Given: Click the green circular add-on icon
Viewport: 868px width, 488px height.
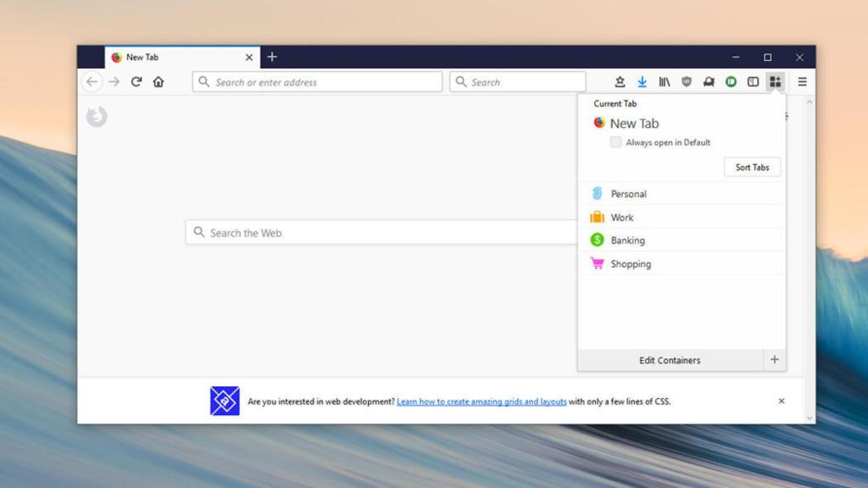Looking at the screenshot, I should 731,81.
